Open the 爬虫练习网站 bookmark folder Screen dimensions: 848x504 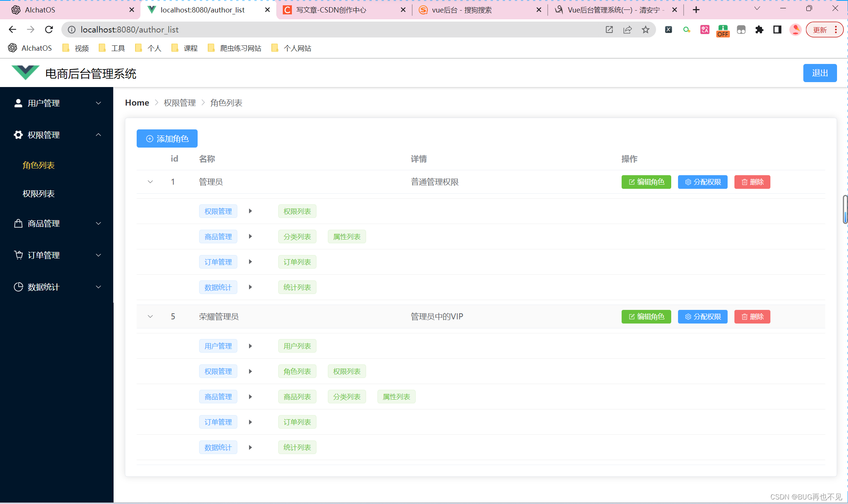[x=235, y=48]
